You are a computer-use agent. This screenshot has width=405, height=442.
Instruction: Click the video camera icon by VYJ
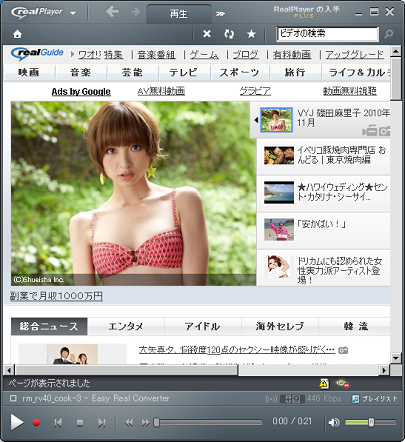pos(370,131)
